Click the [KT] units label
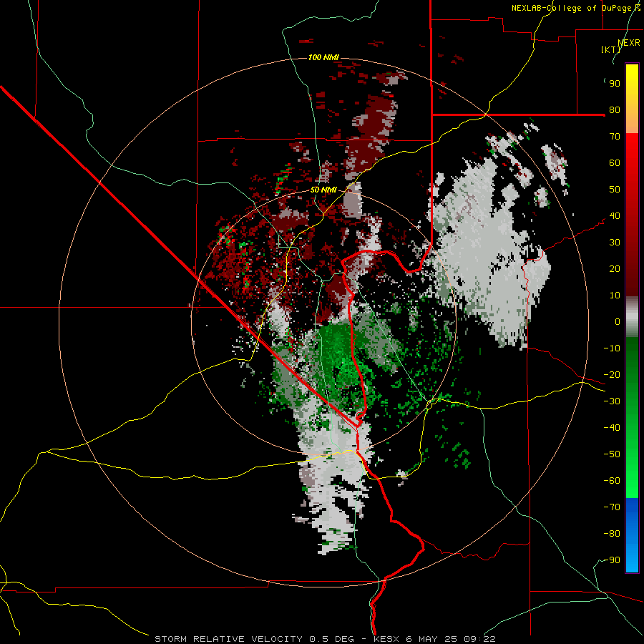The width and height of the screenshot is (644, 644). (x=610, y=49)
